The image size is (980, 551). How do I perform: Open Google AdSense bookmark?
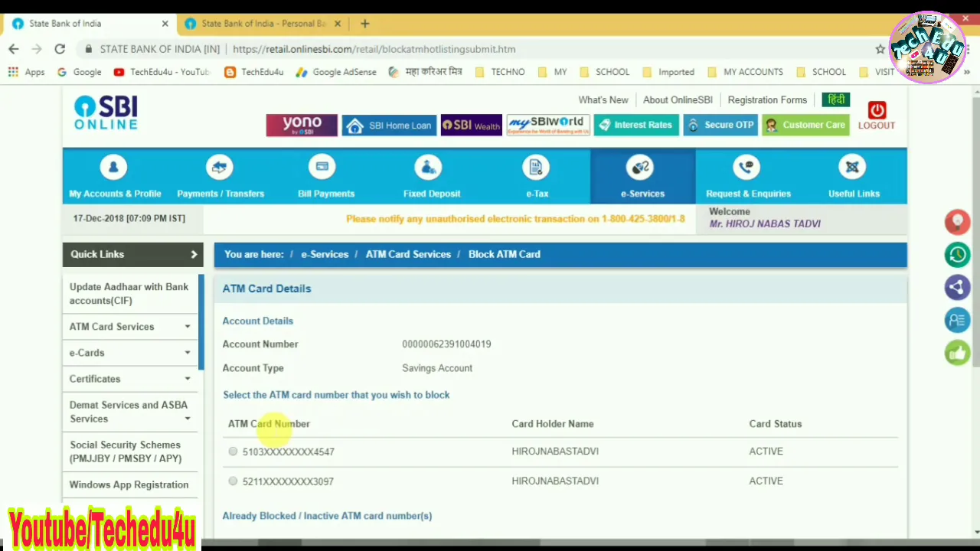pyautogui.click(x=336, y=72)
